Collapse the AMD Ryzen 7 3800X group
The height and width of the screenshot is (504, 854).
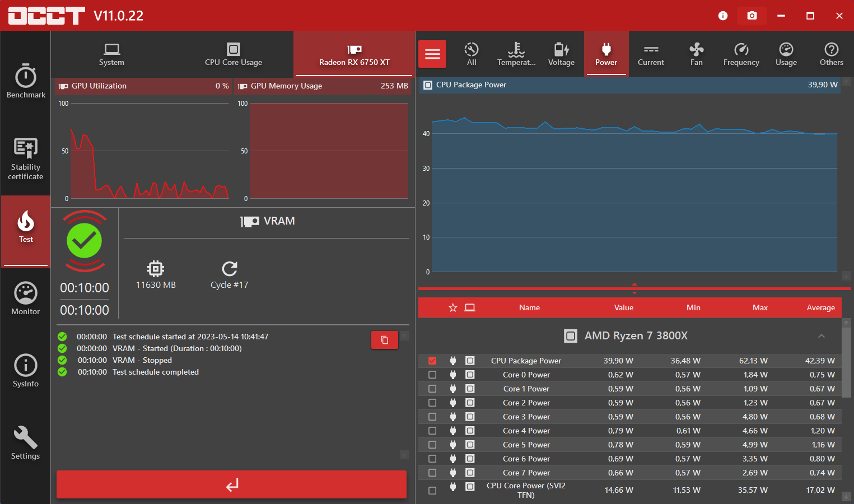point(822,336)
